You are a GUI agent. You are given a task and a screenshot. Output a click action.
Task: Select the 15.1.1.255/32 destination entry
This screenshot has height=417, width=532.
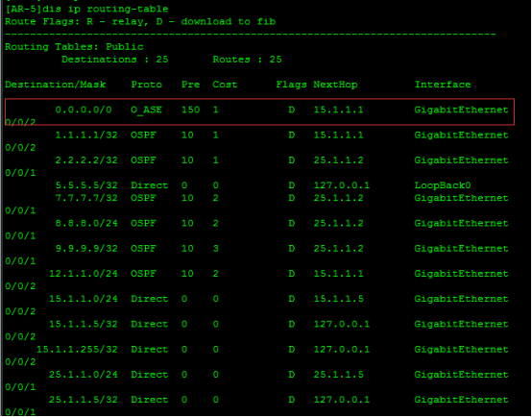(x=77, y=350)
